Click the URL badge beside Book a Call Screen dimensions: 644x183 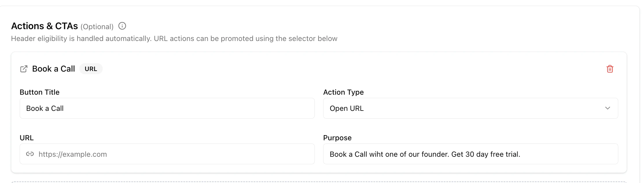click(91, 69)
